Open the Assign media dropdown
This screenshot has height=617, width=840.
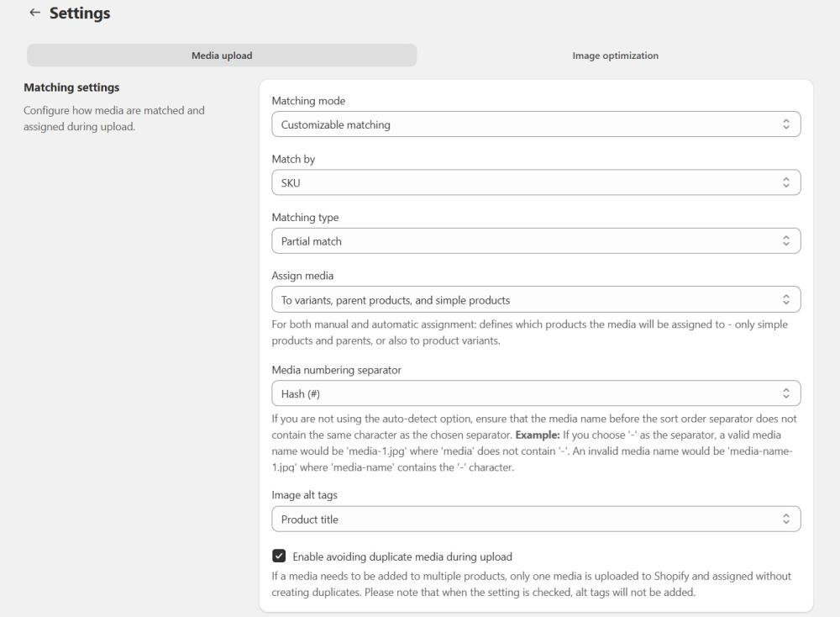tap(536, 298)
